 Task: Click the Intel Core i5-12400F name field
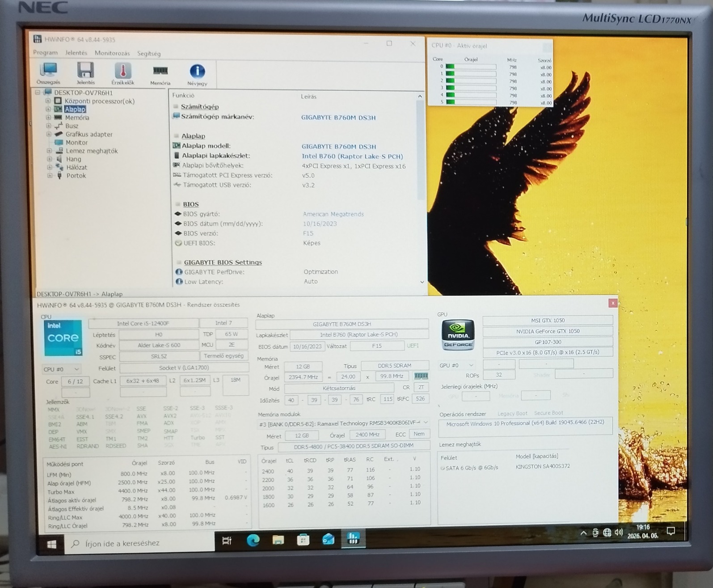pos(143,323)
